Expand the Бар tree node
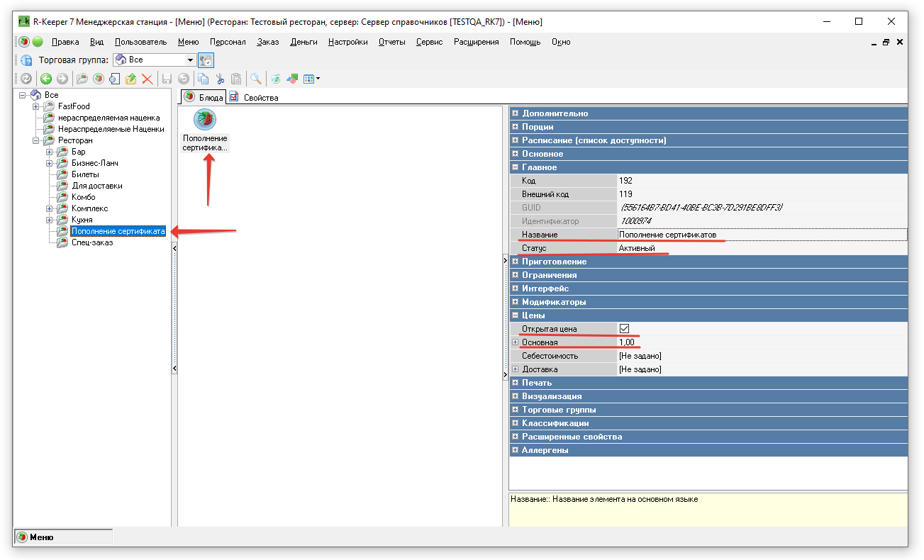The image size is (924, 560). click(49, 152)
